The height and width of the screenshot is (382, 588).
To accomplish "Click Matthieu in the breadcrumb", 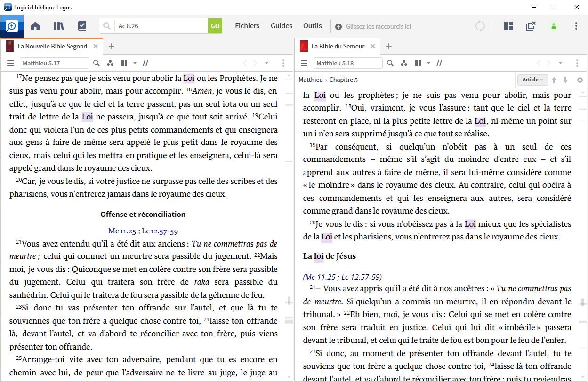I will pyautogui.click(x=311, y=80).
